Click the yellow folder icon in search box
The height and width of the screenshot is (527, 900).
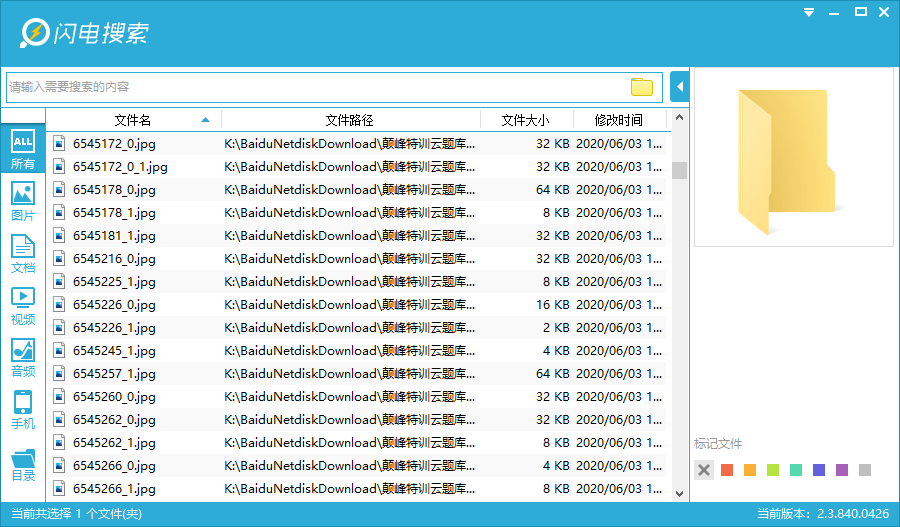[642, 87]
